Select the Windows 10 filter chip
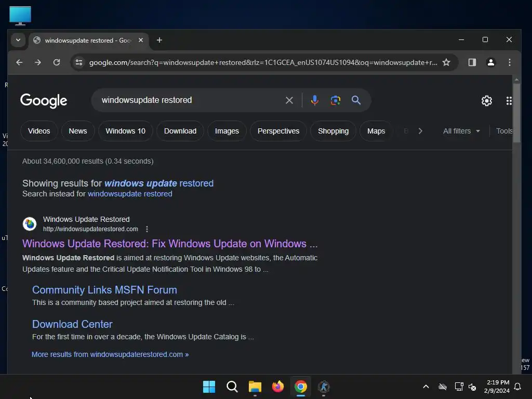The height and width of the screenshot is (399, 532). coord(126,131)
